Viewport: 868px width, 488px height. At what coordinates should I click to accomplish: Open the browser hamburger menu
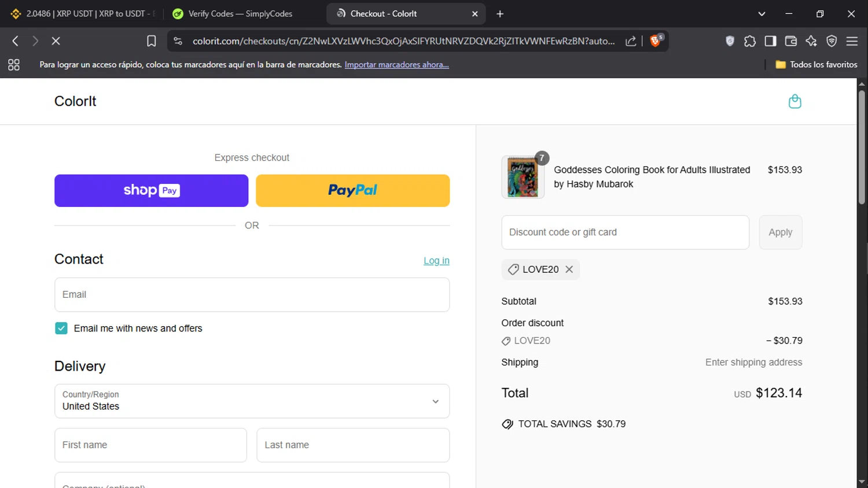852,41
